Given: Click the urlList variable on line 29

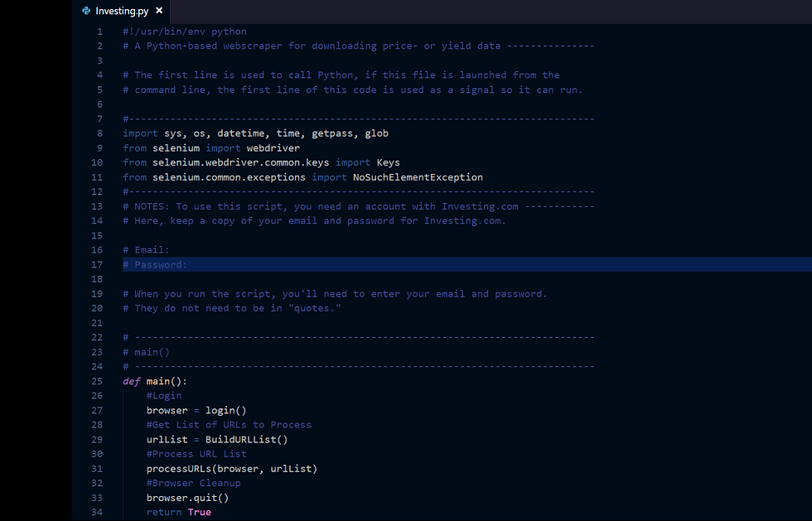Looking at the screenshot, I should tap(167, 439).
